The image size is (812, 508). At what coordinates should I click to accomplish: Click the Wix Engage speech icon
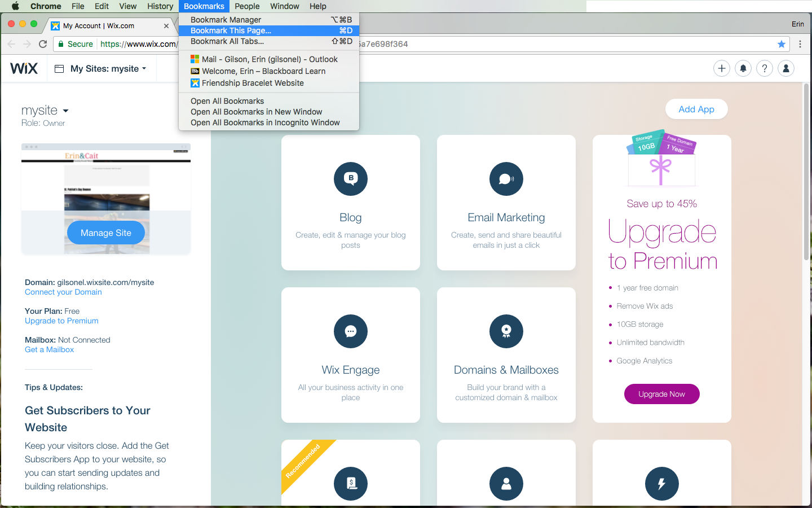350,331
